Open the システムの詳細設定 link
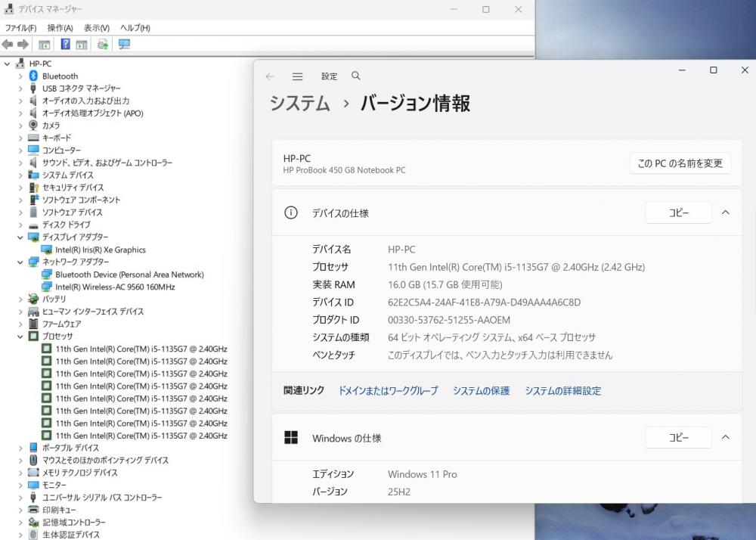 coord(562,391)
